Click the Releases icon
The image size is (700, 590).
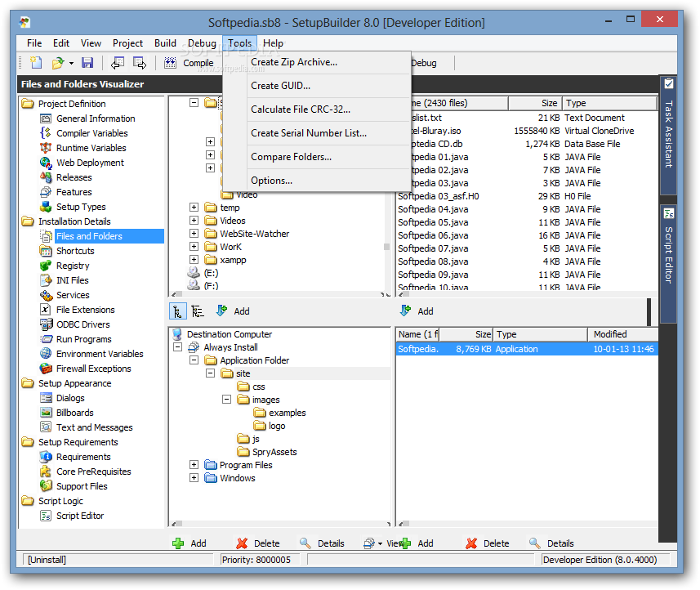[x=46, y=177]
